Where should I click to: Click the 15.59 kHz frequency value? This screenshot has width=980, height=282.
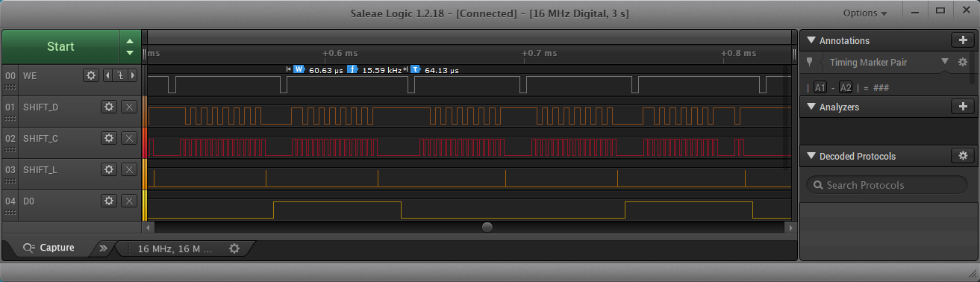pos(381,70)
